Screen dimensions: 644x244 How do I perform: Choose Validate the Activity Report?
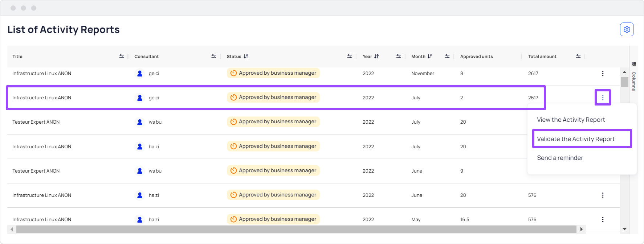click(x=582, y=138)
